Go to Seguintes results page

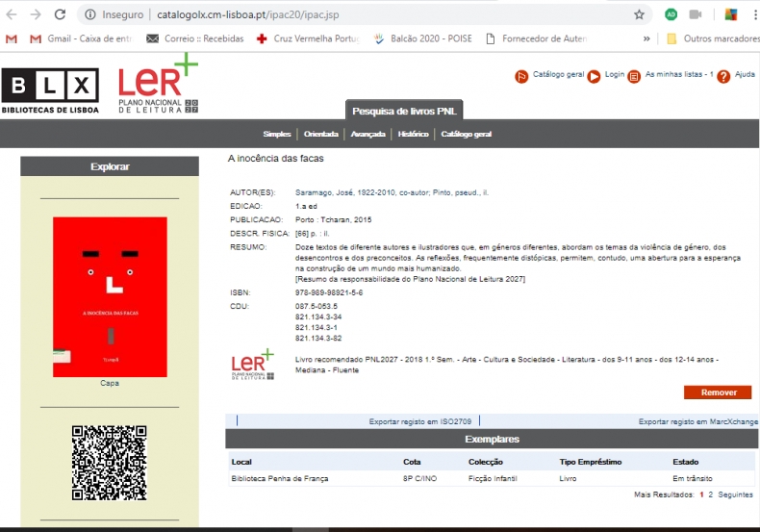[x=735, y=494]
